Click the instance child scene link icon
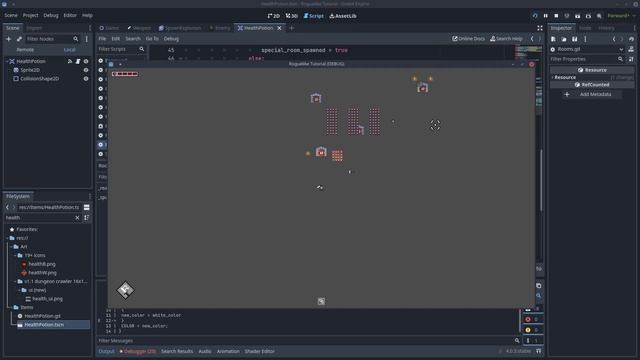Viewport: 640px width, 360px height. coord(19,39)
